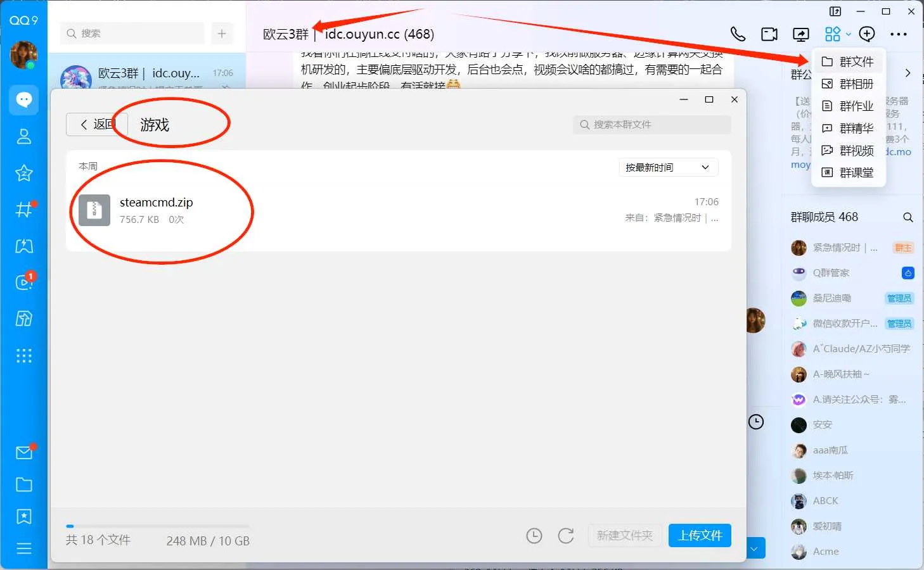The height and width of the screenshot is (570, 924).
Task: Click the profile avatar in the sidebar
Action: point(24,55)
